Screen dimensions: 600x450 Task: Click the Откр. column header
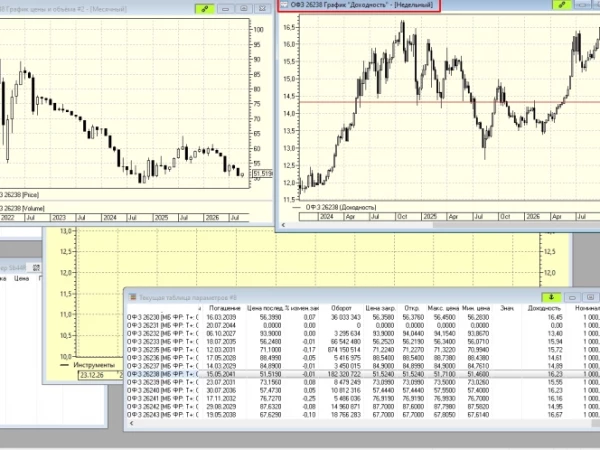click(412, 308)
